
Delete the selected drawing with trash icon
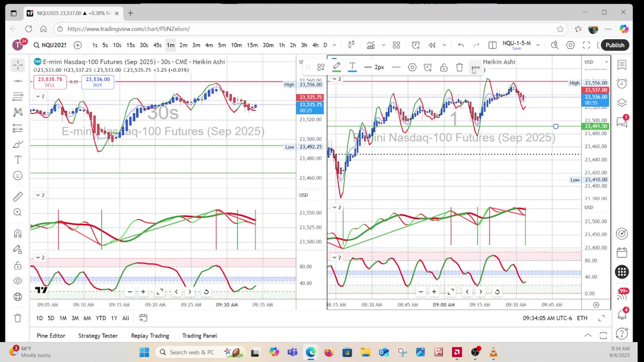[459, 67]
